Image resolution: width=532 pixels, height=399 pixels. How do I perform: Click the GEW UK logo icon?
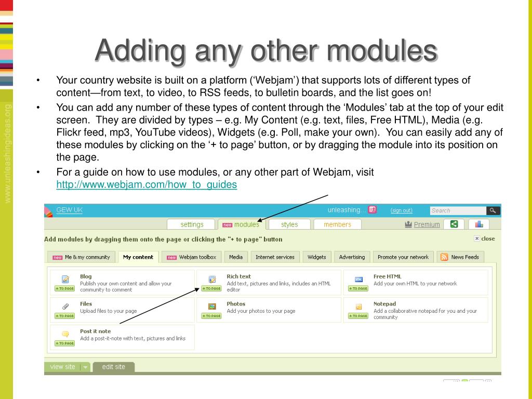click(x=48, y=211)
